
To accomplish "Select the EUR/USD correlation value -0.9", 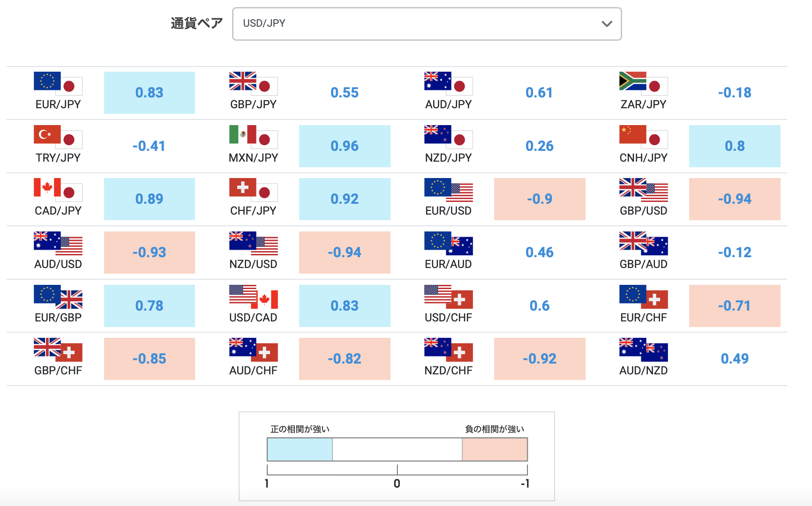I will 540,199.
